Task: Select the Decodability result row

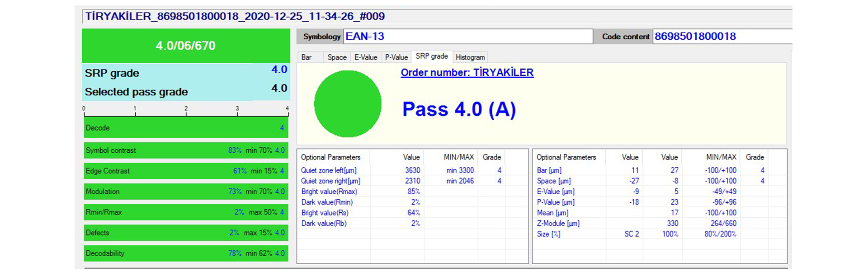Action: 186,253
